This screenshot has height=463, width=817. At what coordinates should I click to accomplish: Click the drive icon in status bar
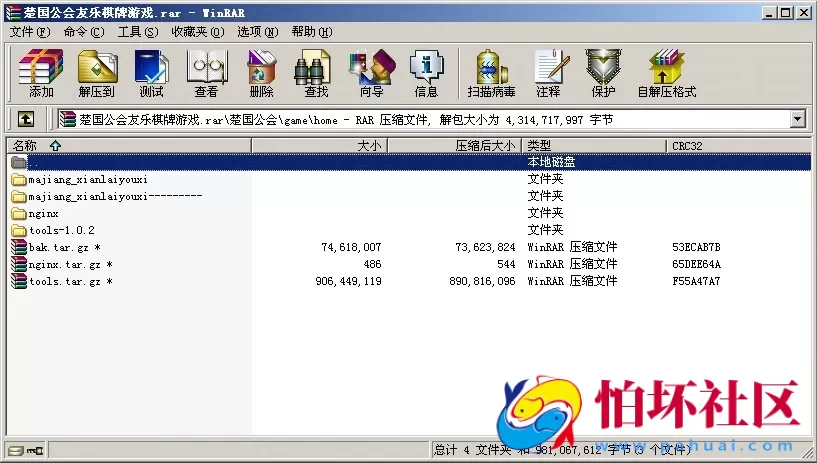[x=16, y=450]
